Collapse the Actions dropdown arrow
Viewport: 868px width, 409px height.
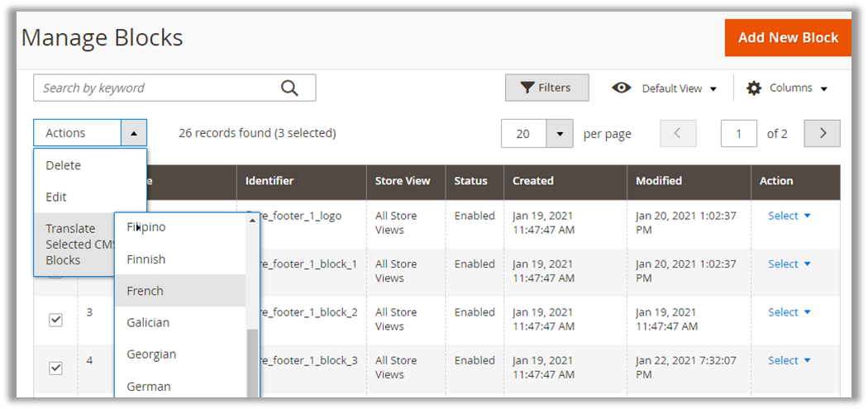(x=134, y=133)
